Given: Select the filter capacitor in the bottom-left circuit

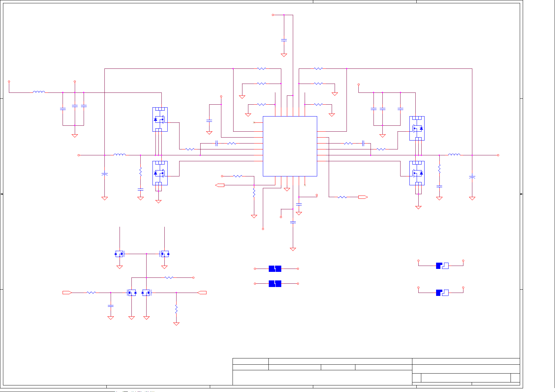Looking at the screenshot, I should pos(111,306).
